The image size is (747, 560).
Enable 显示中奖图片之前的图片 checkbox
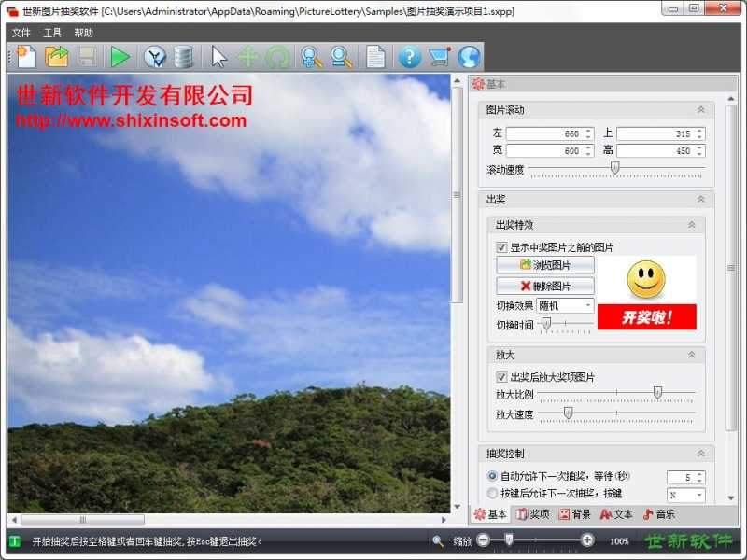(x=502, y=246)
